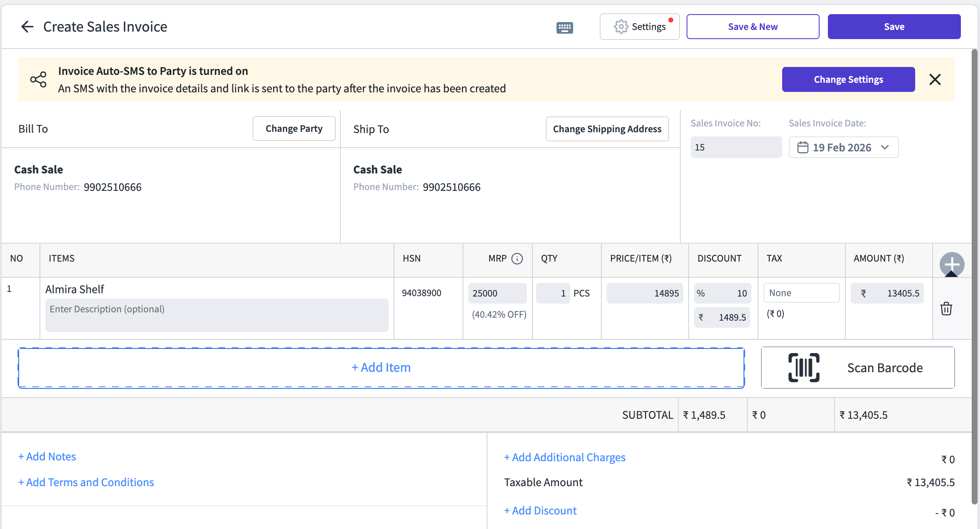980x529 pixels.
Task: Click Add Additional Charges link
Action: [564, 457]
